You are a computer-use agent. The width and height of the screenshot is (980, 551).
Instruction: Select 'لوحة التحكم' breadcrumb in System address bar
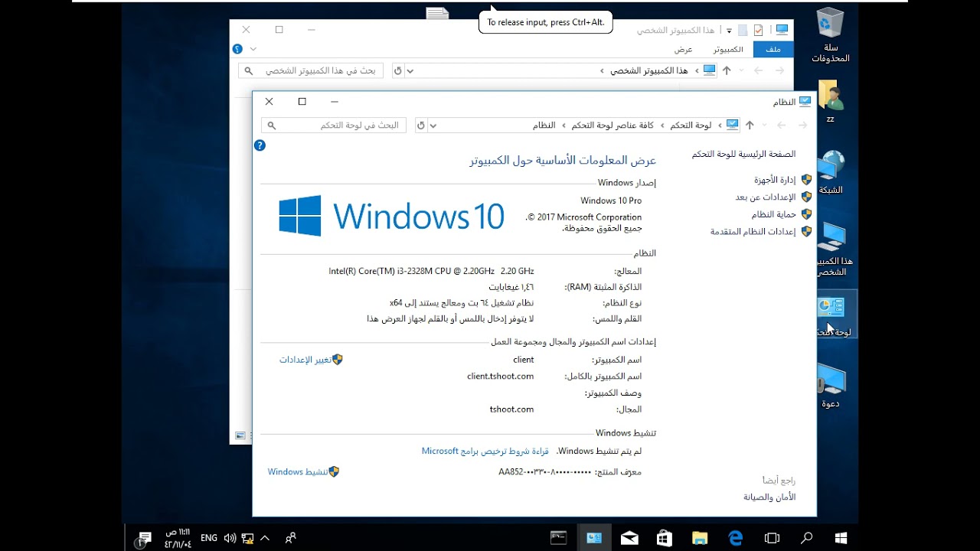tap(691, 126)
